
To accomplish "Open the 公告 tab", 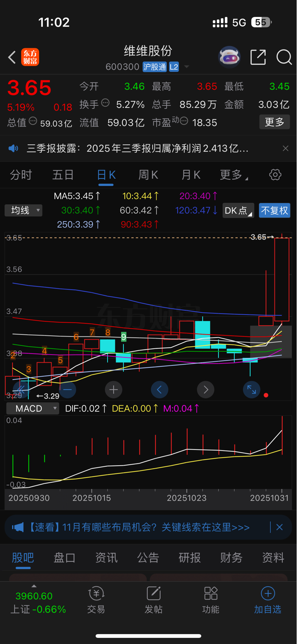I will click(148, 558).
